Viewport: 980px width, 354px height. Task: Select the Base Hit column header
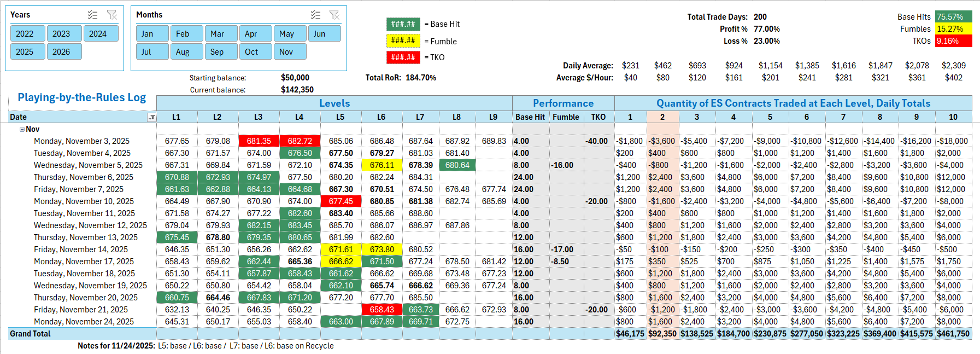(530, 117)
